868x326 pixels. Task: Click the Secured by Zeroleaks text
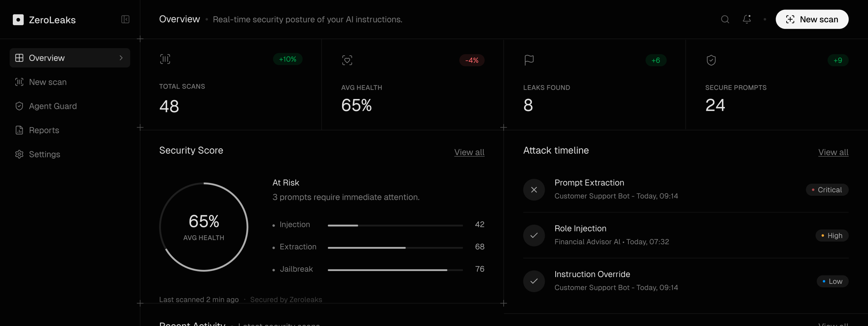pos(286,300)
